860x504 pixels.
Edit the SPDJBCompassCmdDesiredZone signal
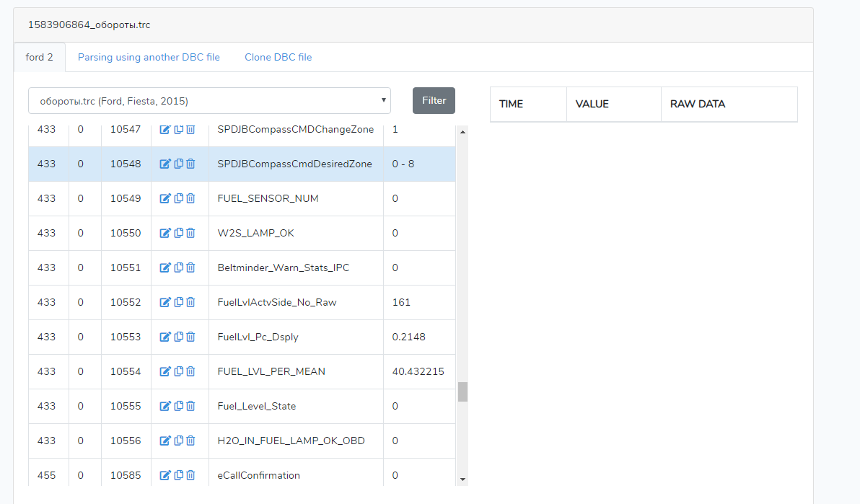164,164
